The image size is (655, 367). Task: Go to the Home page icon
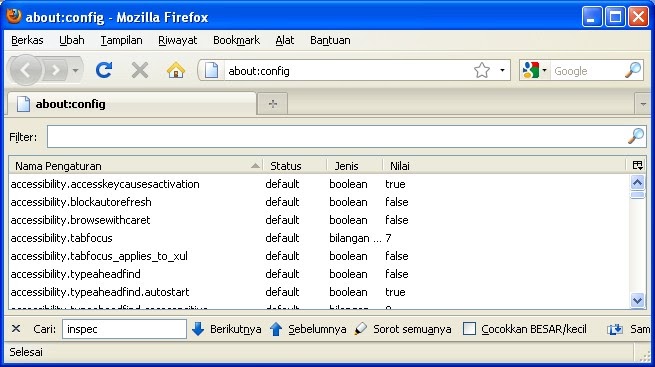point(176,70)
